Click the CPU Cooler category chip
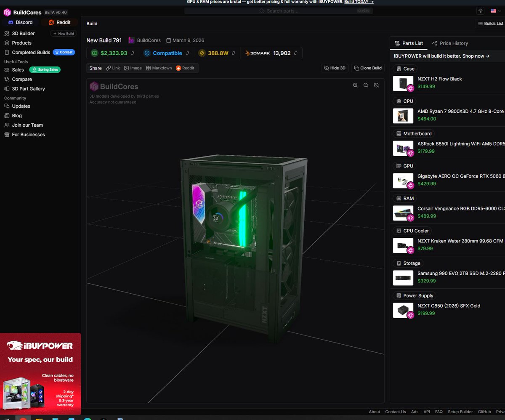The height and width of the screenshot is (420, 505). (412, 231)
